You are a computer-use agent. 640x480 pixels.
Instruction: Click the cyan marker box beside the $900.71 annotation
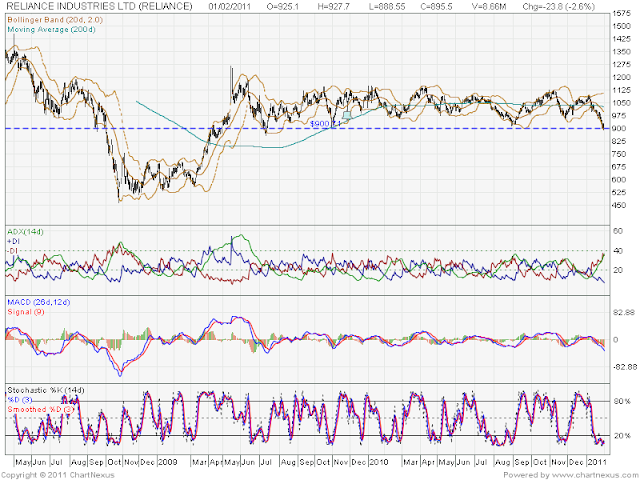click(347, 116)
